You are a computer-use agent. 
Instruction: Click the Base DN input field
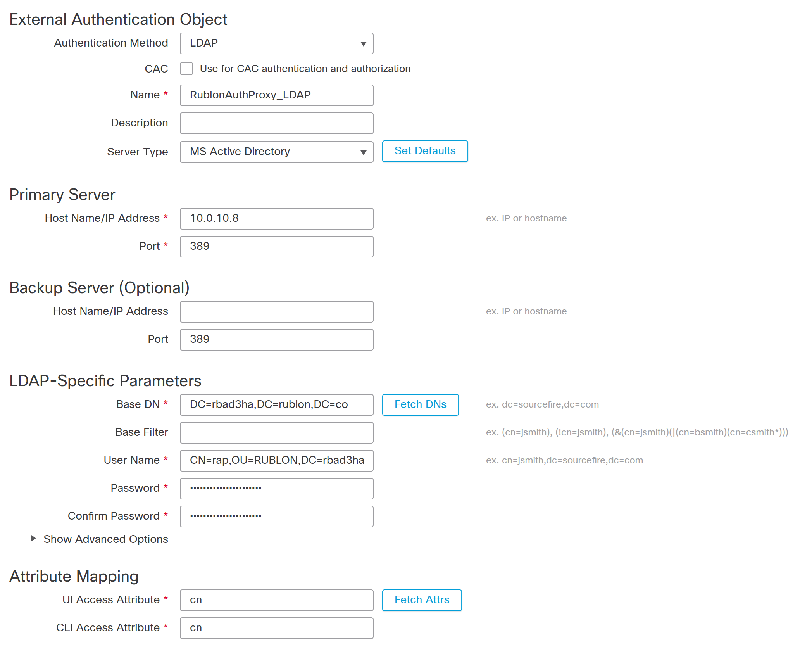[276, 405]
